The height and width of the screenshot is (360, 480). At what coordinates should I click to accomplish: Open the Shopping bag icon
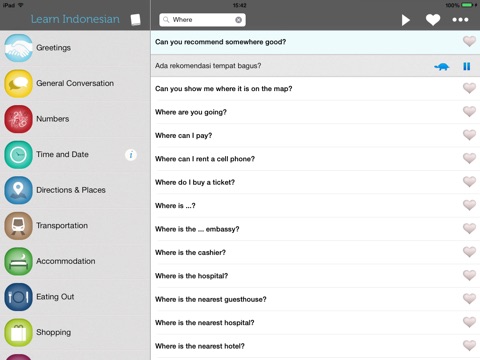point(18,333)
